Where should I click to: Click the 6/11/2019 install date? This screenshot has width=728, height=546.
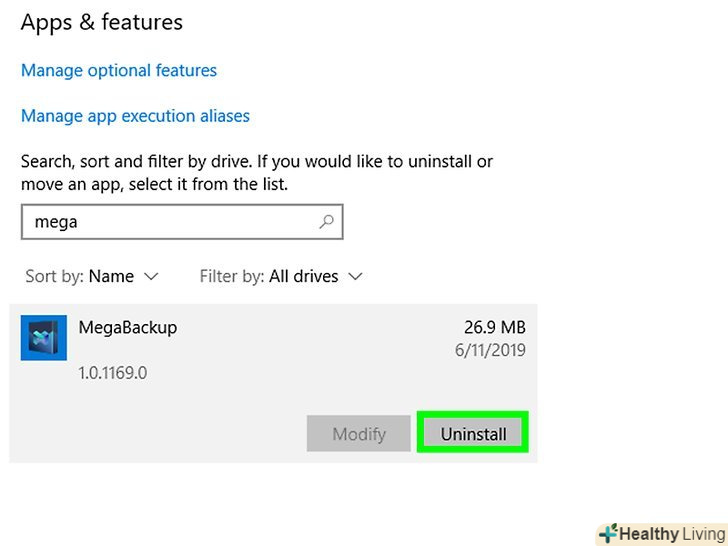click(x=488, y=350)
